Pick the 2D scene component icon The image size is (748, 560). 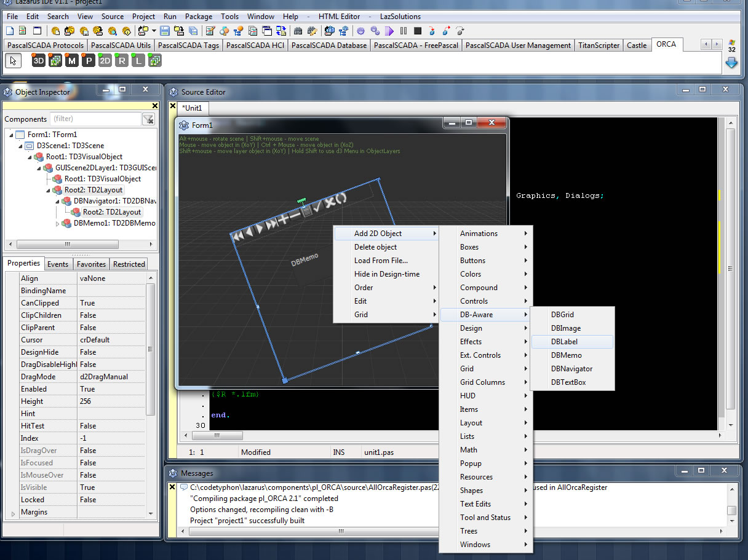click(105, 60)
